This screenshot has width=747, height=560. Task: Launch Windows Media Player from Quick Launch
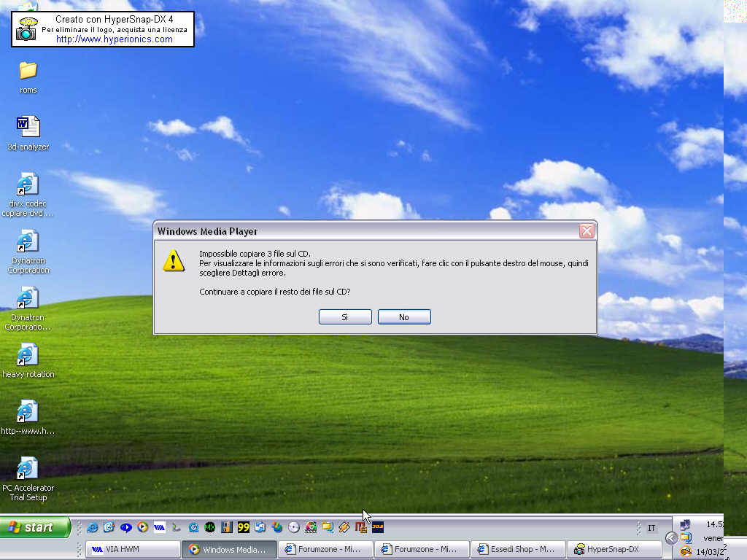point(142,527)
